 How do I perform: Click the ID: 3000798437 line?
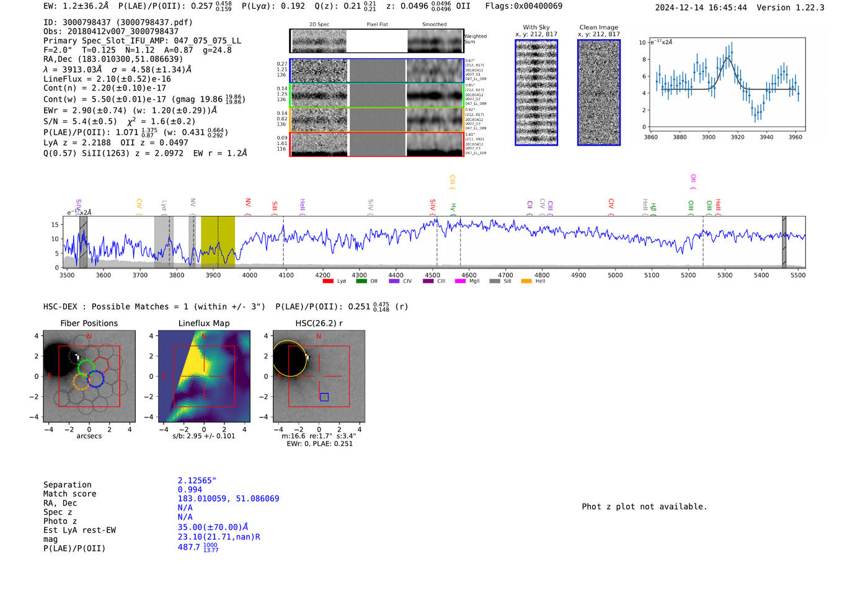coord(118,22)
